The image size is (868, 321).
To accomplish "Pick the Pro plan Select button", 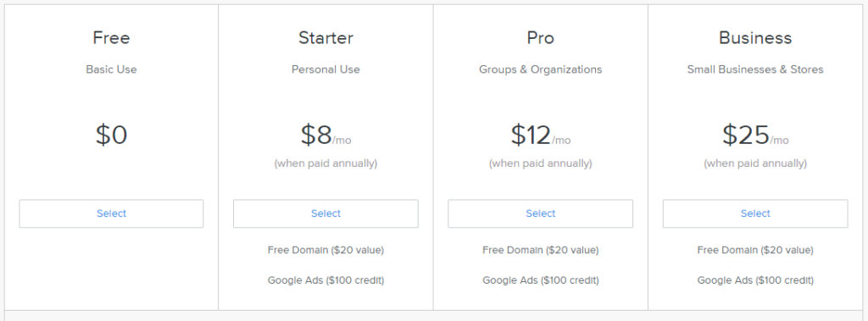I will [540, 213].
